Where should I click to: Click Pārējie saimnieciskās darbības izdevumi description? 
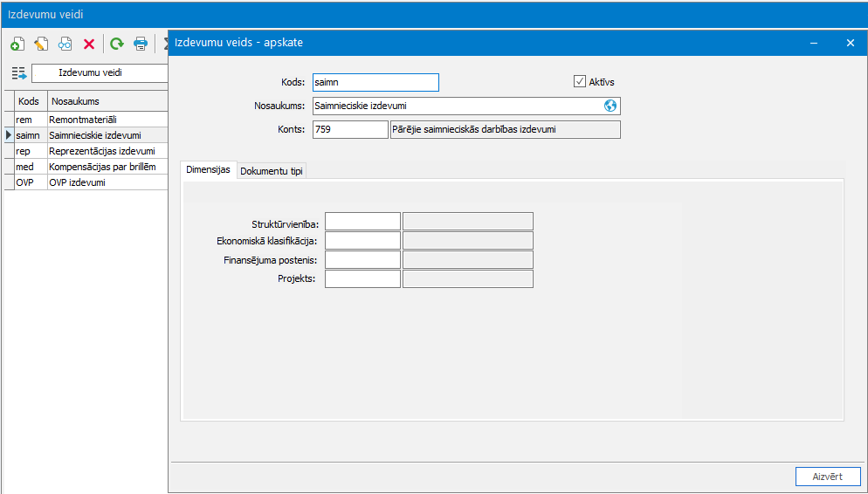(506, 129)
